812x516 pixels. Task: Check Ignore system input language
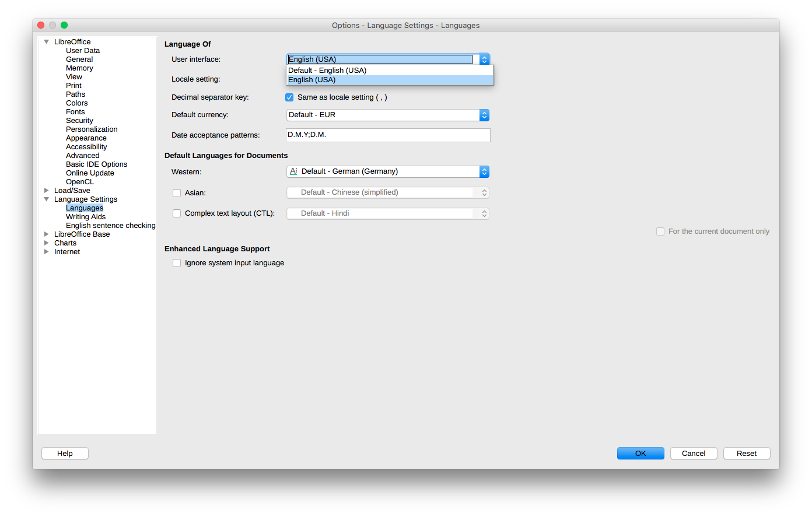[x=177, y=263]
